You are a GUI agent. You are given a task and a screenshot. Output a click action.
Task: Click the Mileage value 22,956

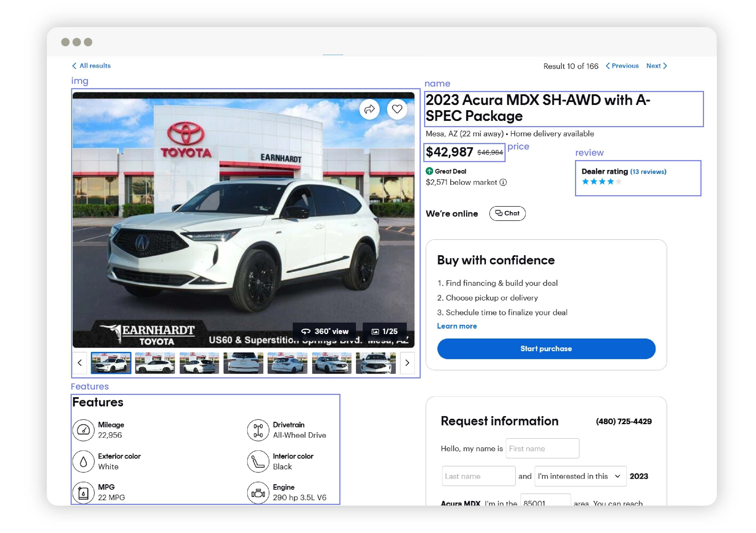click(x=110, y=435)
